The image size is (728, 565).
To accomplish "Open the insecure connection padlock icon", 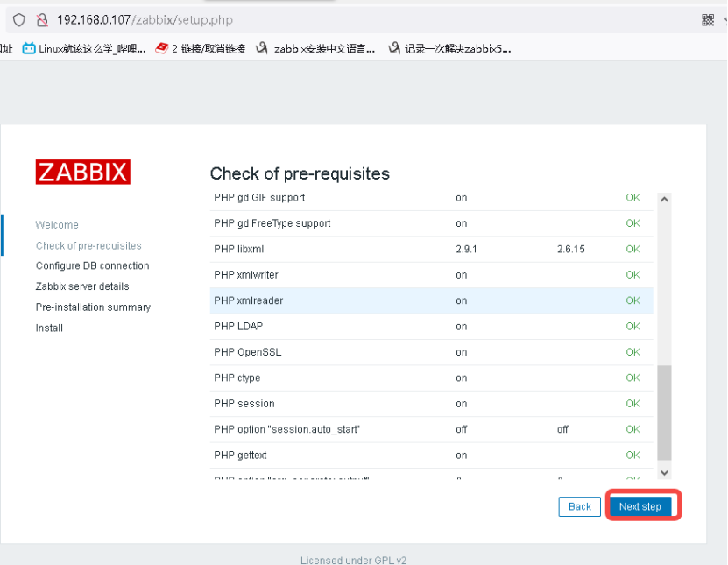I will pyautogui.click(x=42, y=20).
